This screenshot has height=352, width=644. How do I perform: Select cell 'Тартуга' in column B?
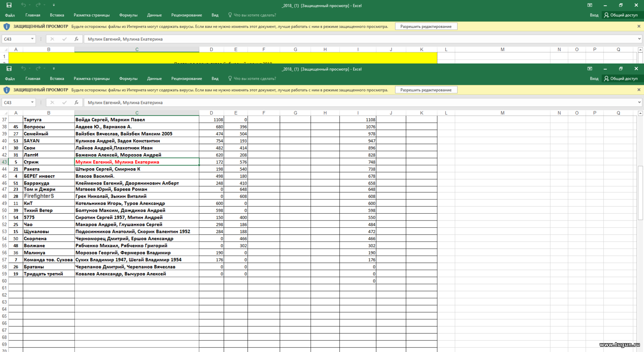pos(49,120)
